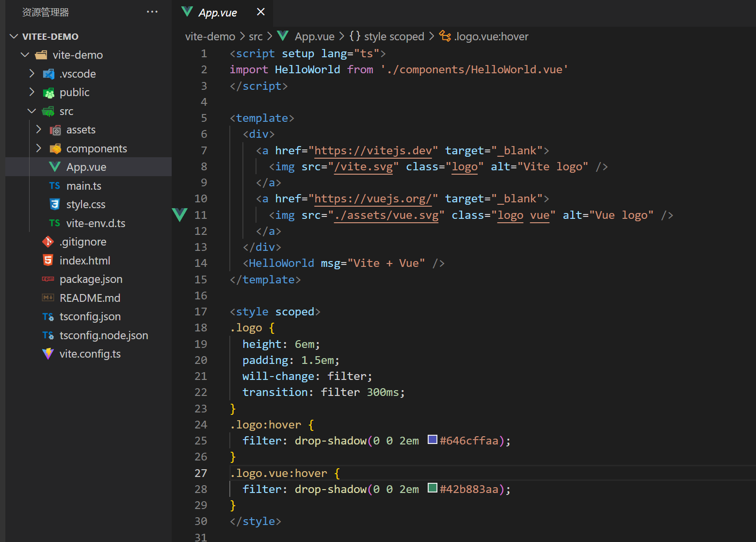
Task: Click src in the breadcrumb
Action: coord(256,36)
